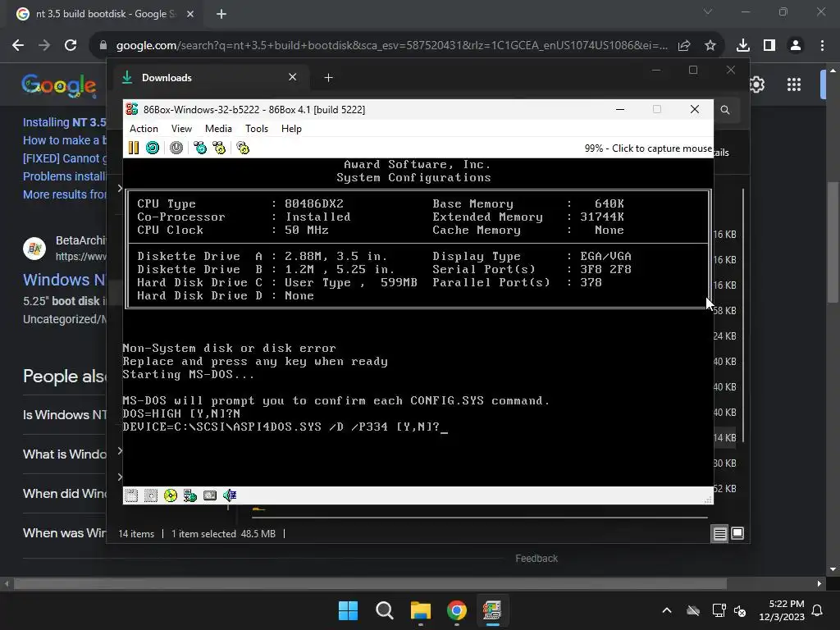Click Chrome horizontal scrollbar

pyautogui.click(x=370, y=584)
